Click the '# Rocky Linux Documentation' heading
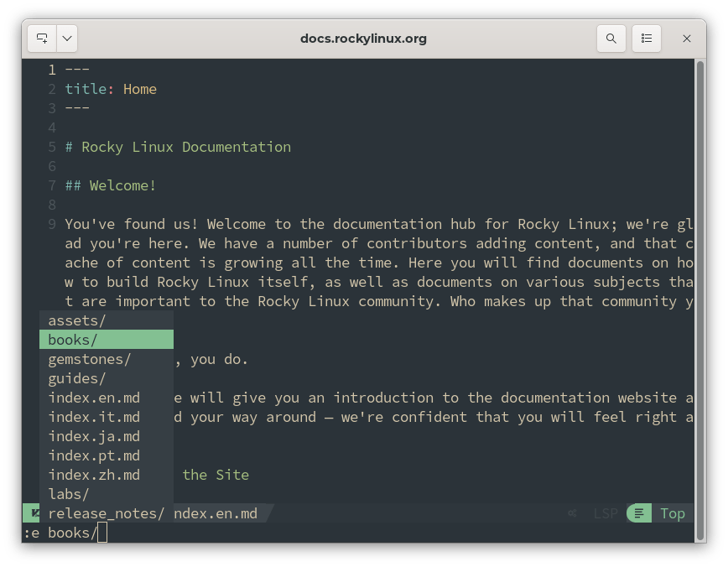 point(178,148)
